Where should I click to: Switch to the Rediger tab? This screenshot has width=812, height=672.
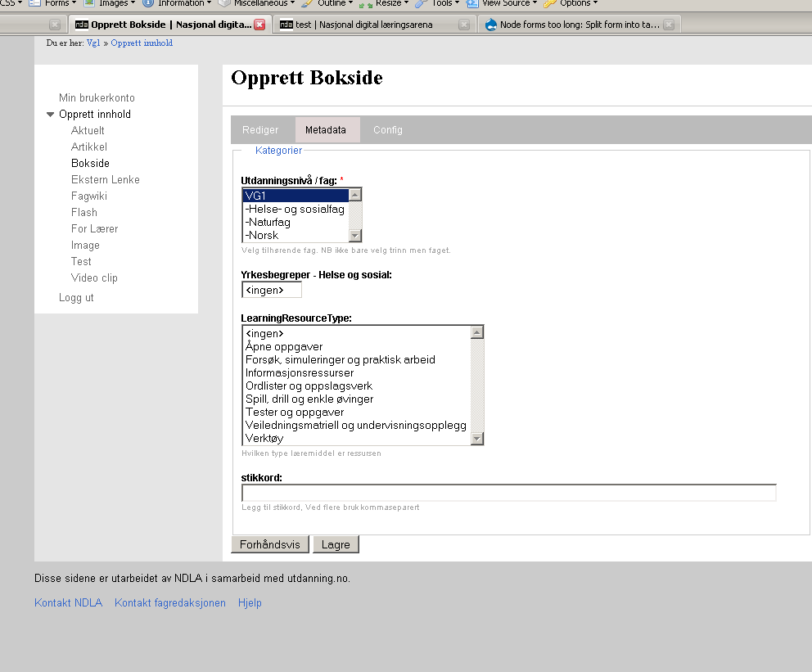[x=260, y=130]
